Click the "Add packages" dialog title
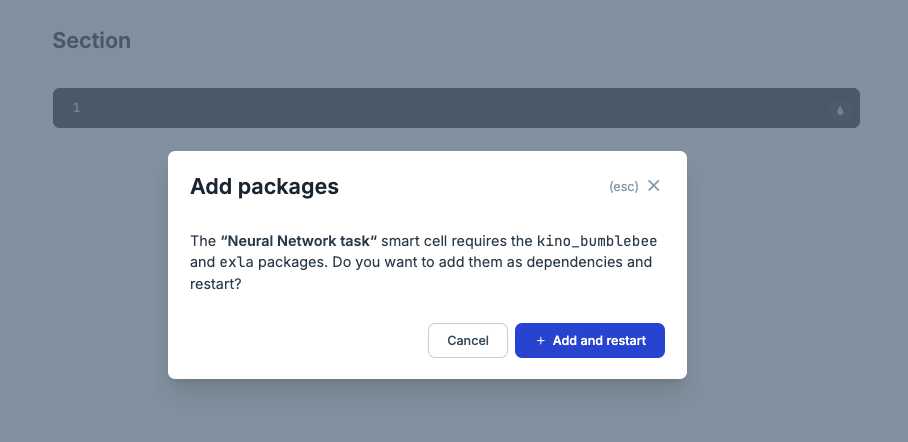Image resolution: width=908 pixels, height=442 pixels. [264, 186]
